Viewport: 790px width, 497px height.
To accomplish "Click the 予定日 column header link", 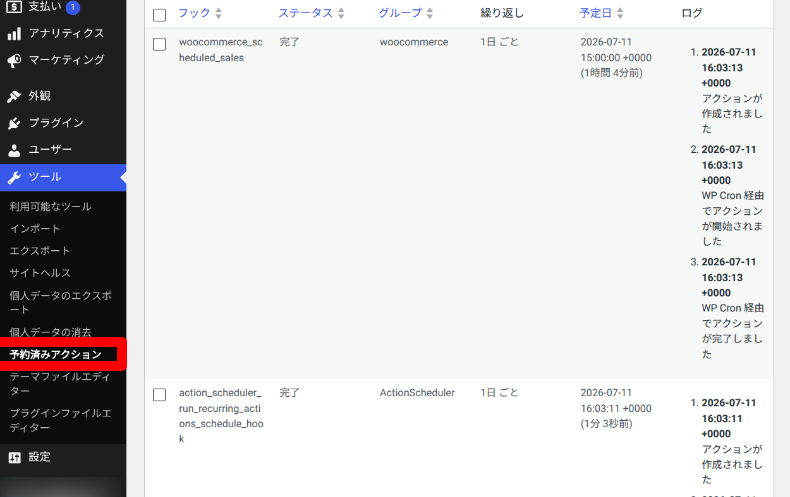I will pyautogui.click(x=596, y=13).
